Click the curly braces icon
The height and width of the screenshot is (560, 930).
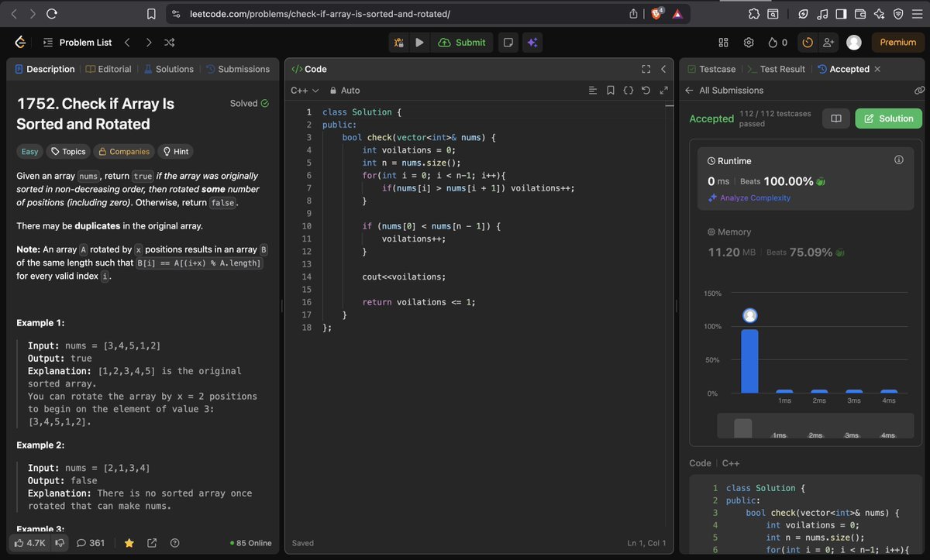coord(629,91)
